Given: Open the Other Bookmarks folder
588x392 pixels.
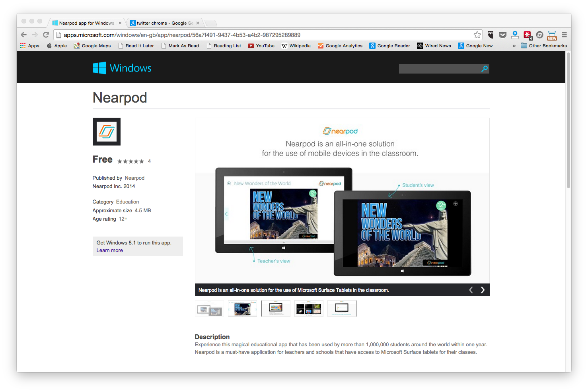Looking at the screenshot, I should point(544,46).
